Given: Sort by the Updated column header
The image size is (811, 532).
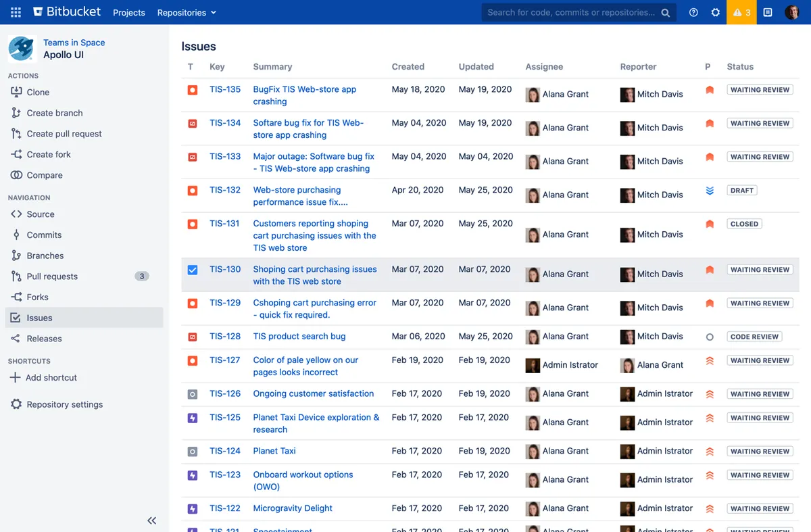Looking at the screenshot, I should click(x=476, y=67).
